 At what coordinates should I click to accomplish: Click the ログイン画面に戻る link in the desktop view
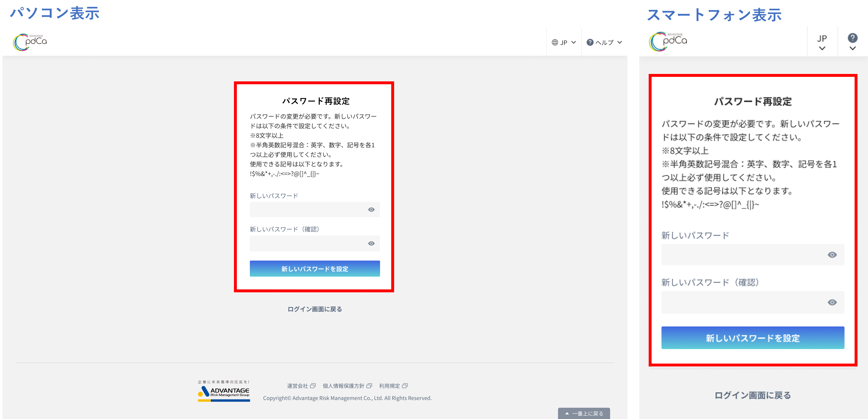[x=315, y=309]
